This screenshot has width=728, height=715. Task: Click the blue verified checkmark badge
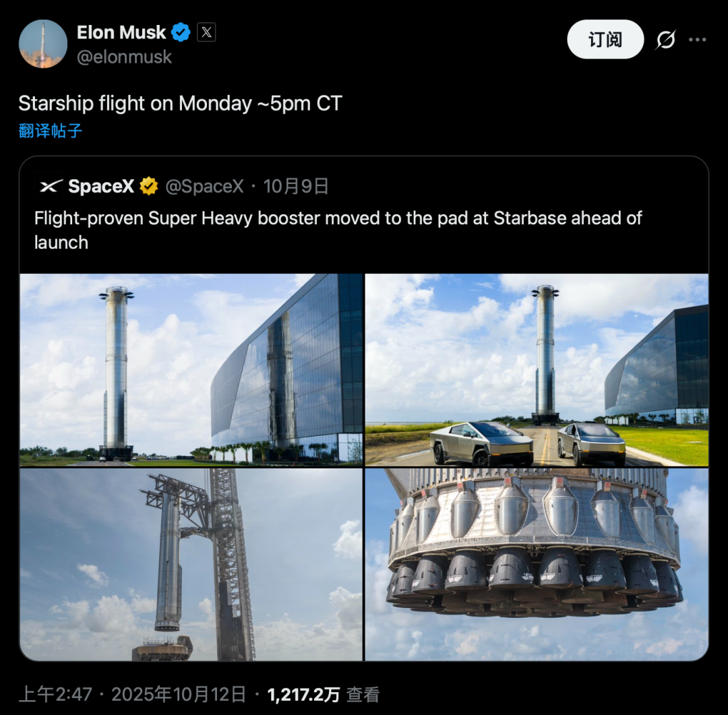pos(181,32)
